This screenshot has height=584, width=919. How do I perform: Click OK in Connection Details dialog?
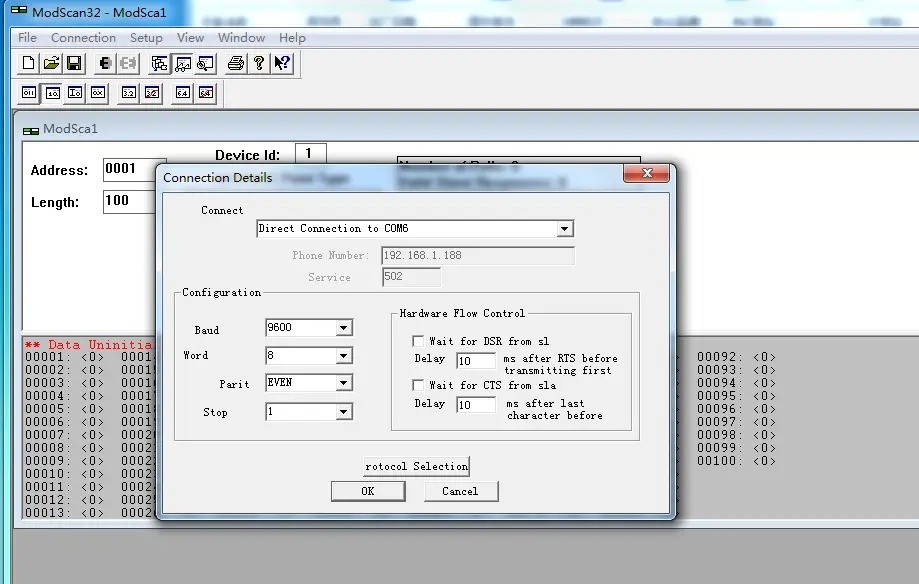point(368,491)
